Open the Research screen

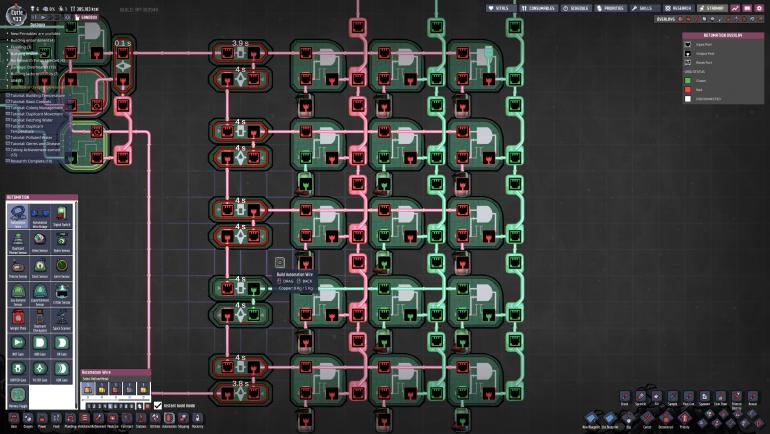click(678, 8)
